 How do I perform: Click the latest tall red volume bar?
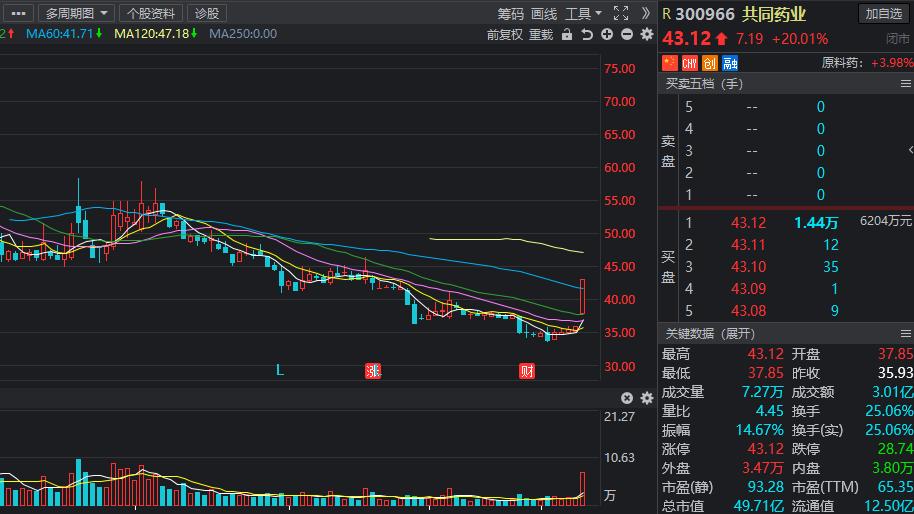[x=582, y=489]
